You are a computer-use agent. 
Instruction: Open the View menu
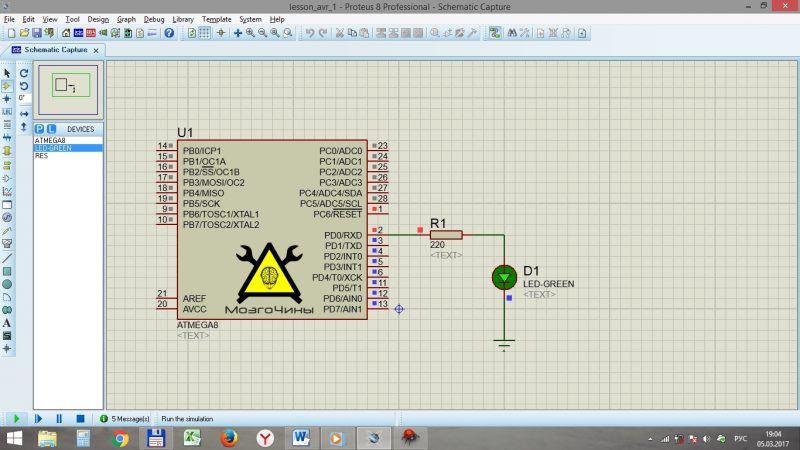pos(49,19)
